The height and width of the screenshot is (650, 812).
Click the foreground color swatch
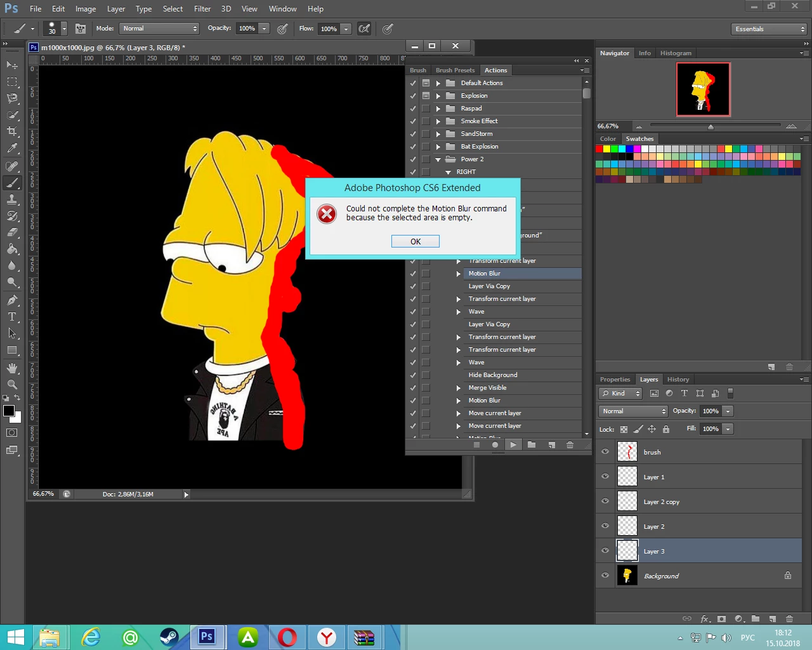tap(9, 411)
